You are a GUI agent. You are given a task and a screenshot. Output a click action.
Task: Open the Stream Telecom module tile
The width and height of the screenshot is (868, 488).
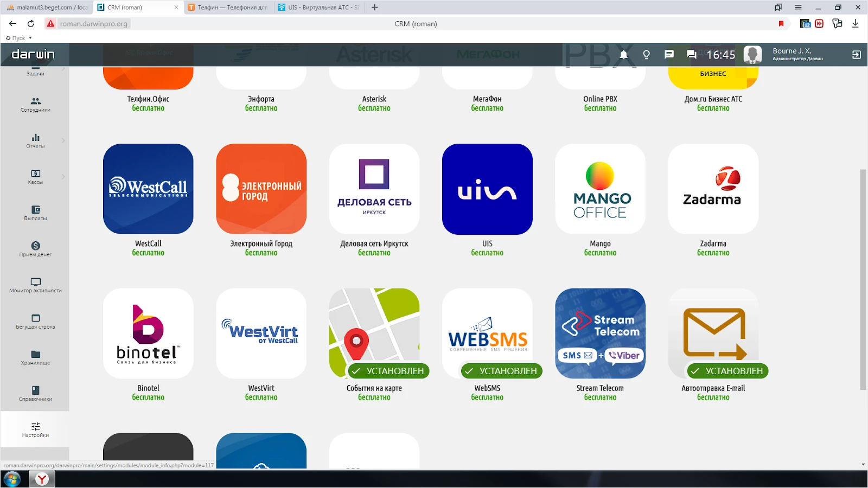coord(600,333)
